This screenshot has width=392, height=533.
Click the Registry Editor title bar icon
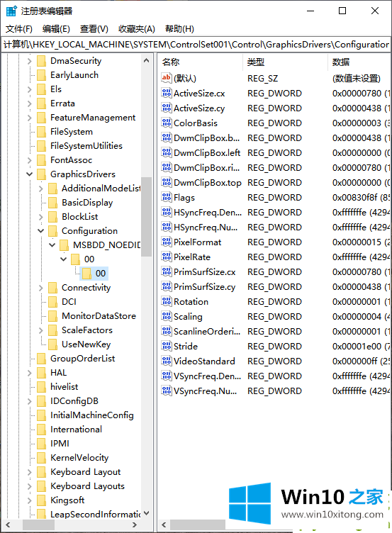tap(11, 11)
